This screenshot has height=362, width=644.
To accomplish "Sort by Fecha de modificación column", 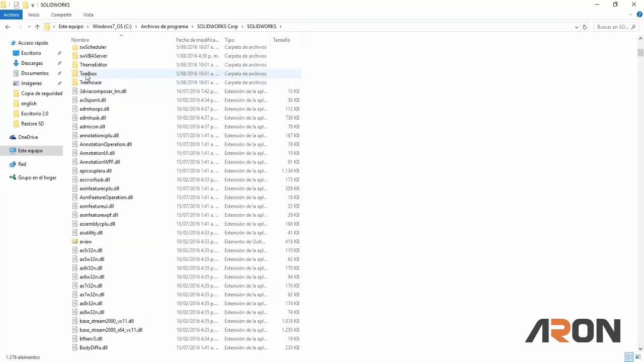I will click(x=197, y=40).
